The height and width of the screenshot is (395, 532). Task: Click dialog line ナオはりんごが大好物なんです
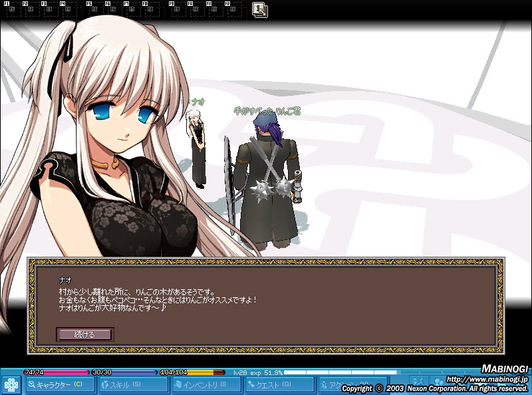click(x=112, y=308)
